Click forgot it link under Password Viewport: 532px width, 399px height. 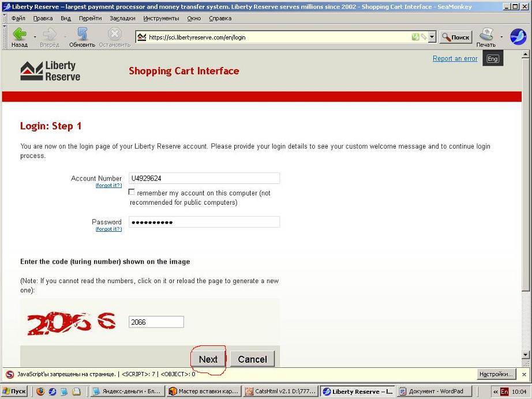pyautogui.click(x=108, y=229)
